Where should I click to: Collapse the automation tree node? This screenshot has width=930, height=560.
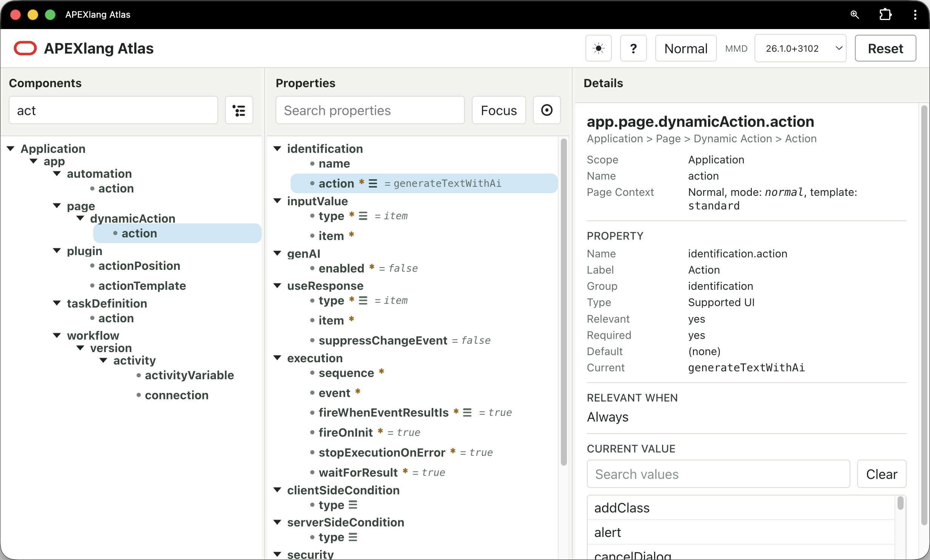point(57,174)
